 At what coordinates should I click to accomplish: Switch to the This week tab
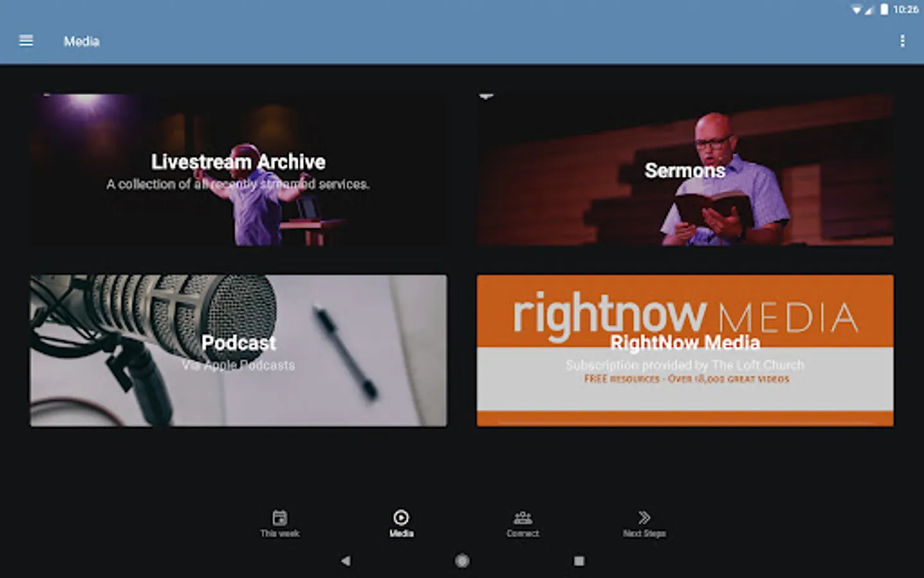[280, 523]
